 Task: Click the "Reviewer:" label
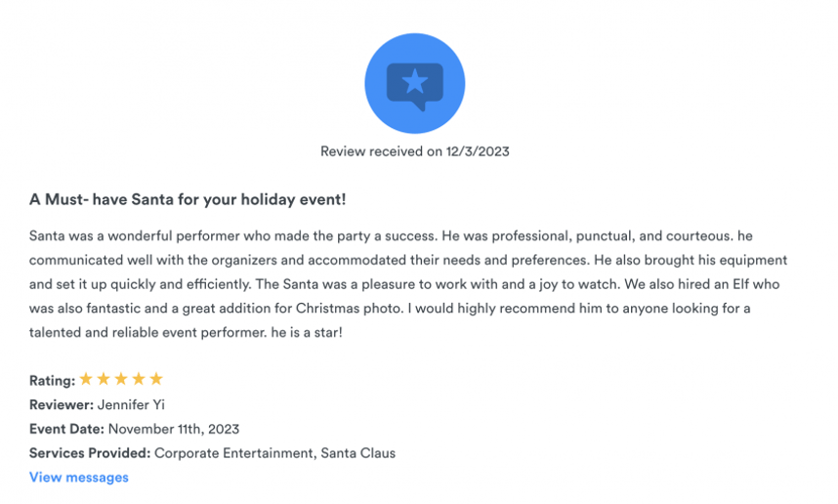(x=62, y=404)
